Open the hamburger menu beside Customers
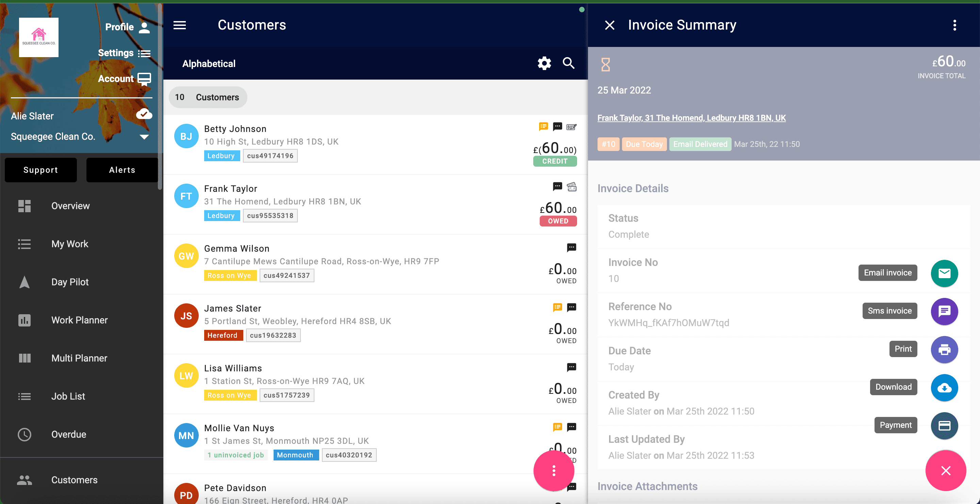Viewport: 980px width, 504px height. click(x=180, y=25)
